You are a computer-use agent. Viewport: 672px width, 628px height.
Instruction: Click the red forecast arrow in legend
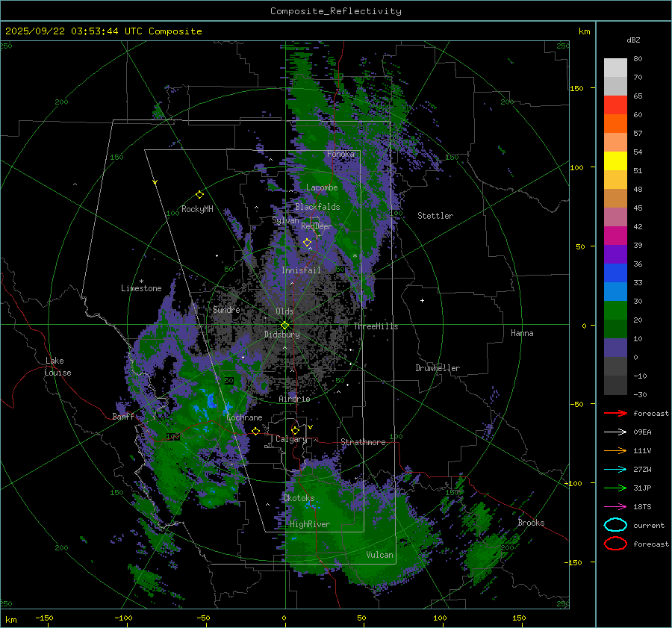[615, 413]
